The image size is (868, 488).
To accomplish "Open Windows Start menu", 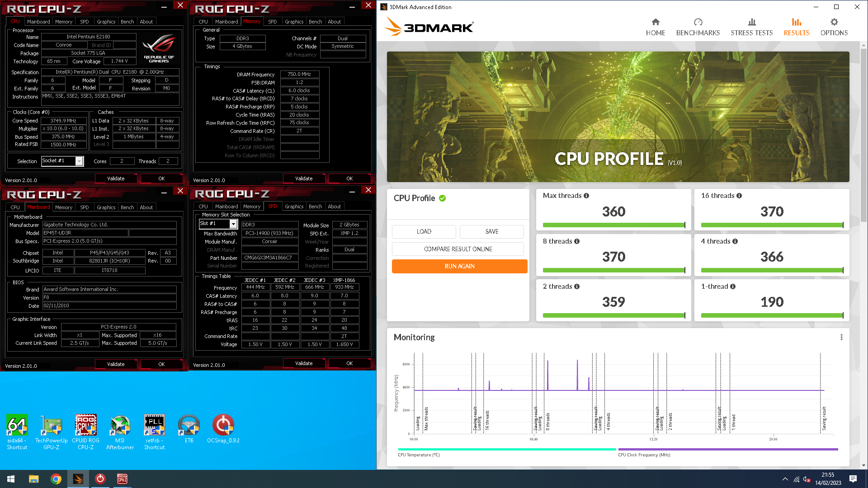I will pyautogui.click(x=11, y=479).
